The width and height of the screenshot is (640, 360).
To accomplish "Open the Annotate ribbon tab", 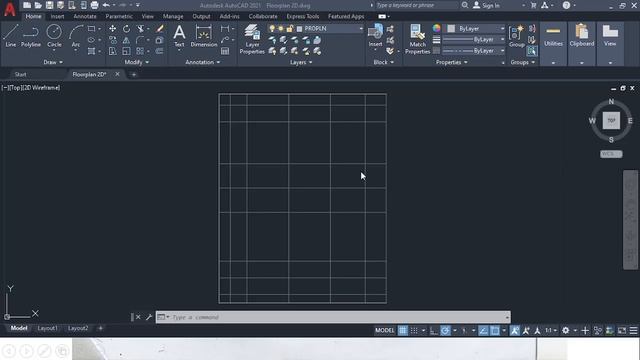I will (x=85, y=16).
